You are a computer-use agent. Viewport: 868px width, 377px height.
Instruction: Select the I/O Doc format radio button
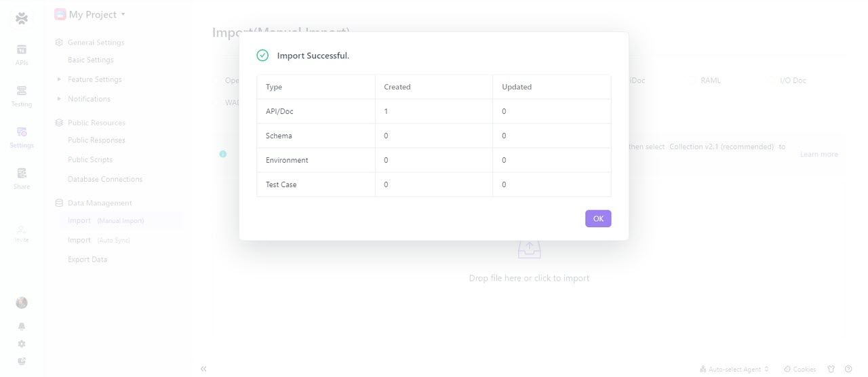coord(772,81)
